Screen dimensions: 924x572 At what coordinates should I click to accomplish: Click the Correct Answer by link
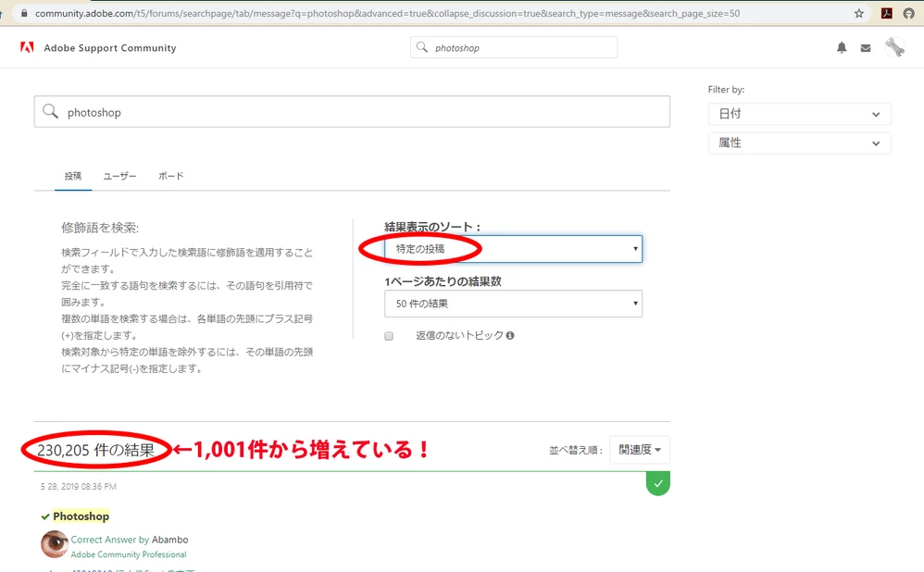[109, 540]
